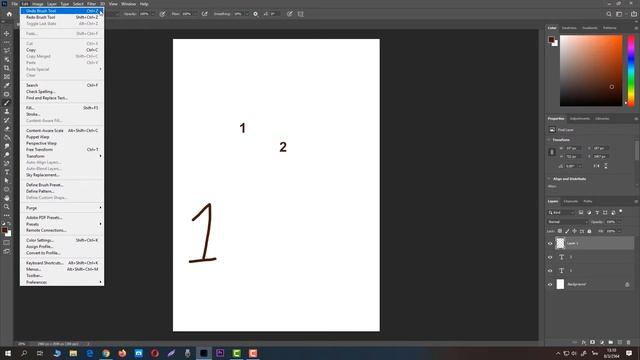Hide the Background layer eye icon
This screenshot has height=360, width=640.
[550, 284]
